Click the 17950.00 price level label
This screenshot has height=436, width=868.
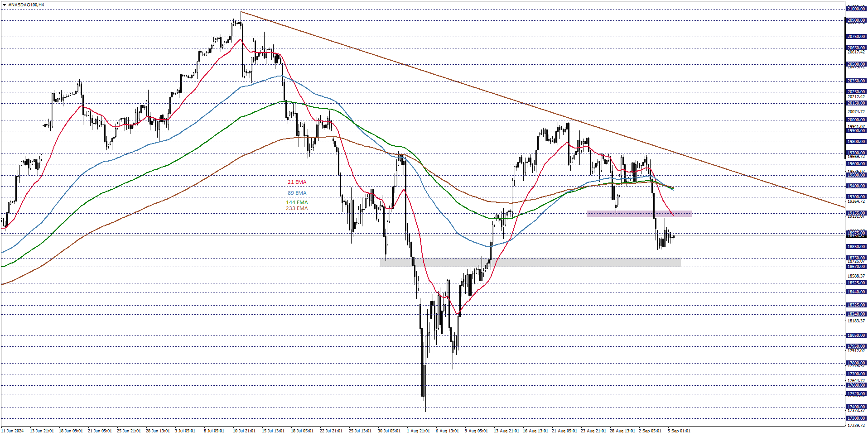coord(856,346)
